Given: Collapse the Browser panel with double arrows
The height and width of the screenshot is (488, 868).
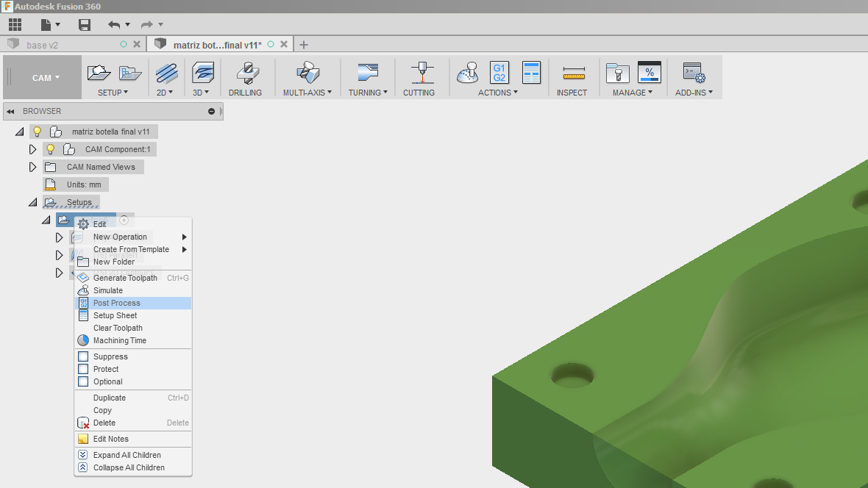Looking at the screenshot, I should [x=10, y=111].
